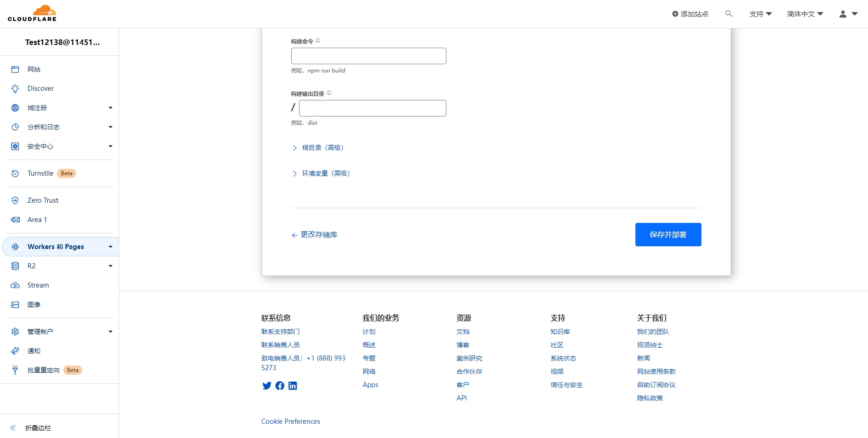Open the 支持 dropdown in header
This screenshot has height=438, width=868.
(x=760, y=14)
